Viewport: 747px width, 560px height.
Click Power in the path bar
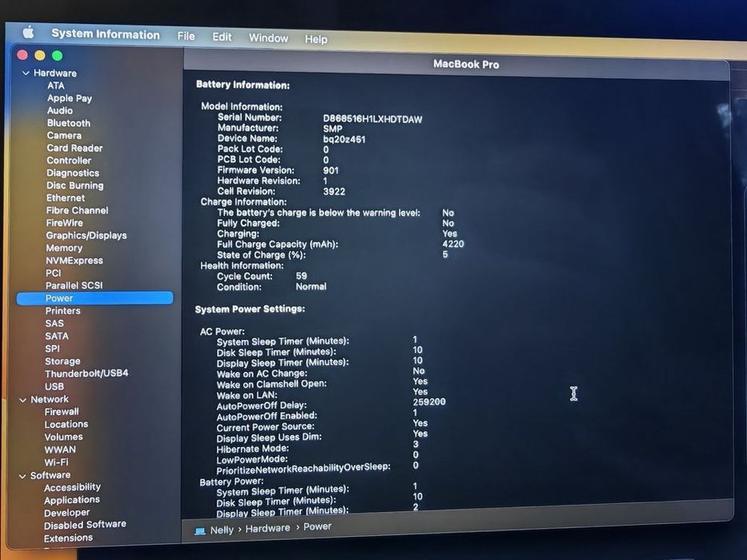317,526
